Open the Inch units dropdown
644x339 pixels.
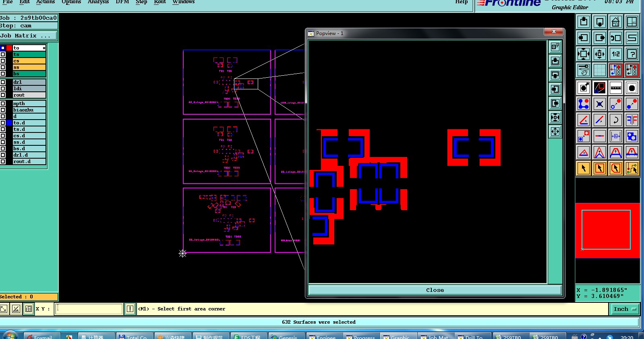point(625,309)
